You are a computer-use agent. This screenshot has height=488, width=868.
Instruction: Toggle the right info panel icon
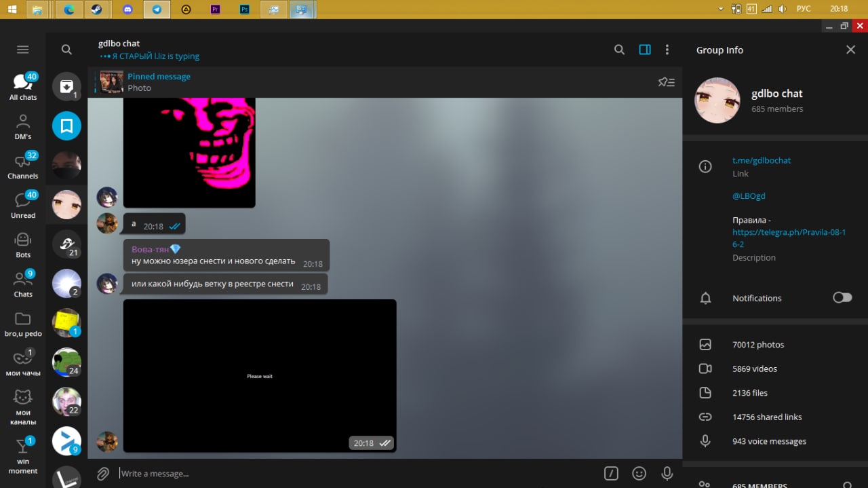tap(645, 50)
